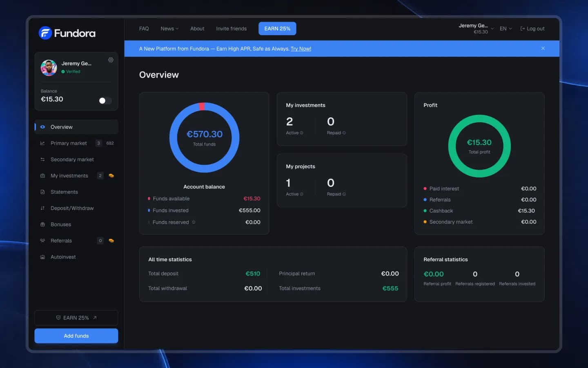588x368 pixels.
Task: Select Overview in the sidebar
Action: (x=76, y=127)
